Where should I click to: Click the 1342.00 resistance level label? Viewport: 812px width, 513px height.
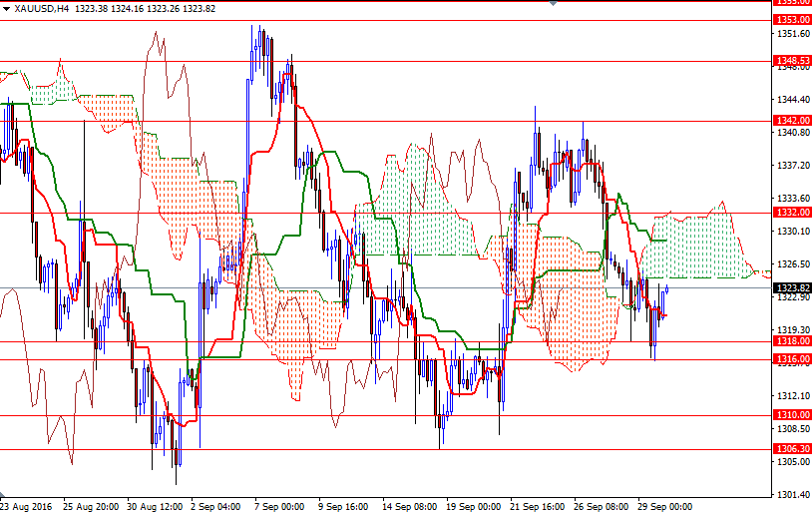pos(791,121)
